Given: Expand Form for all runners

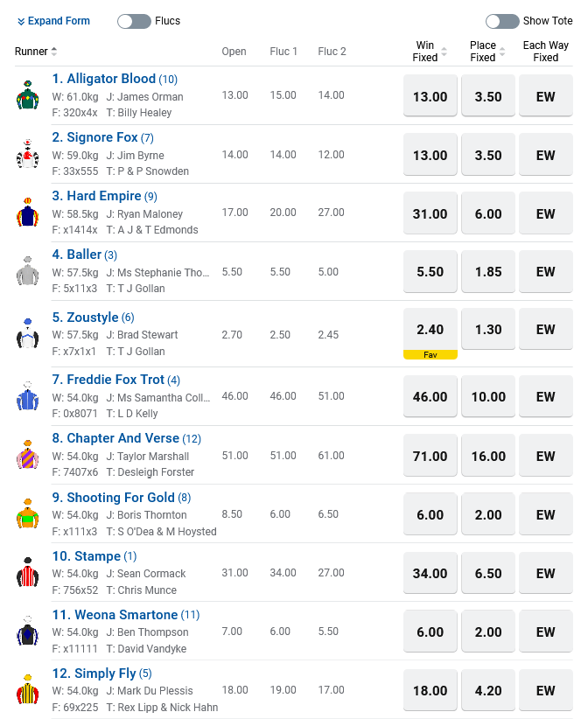Looking at the screenshot, I should pyautogui.click(x=53, y=21).
